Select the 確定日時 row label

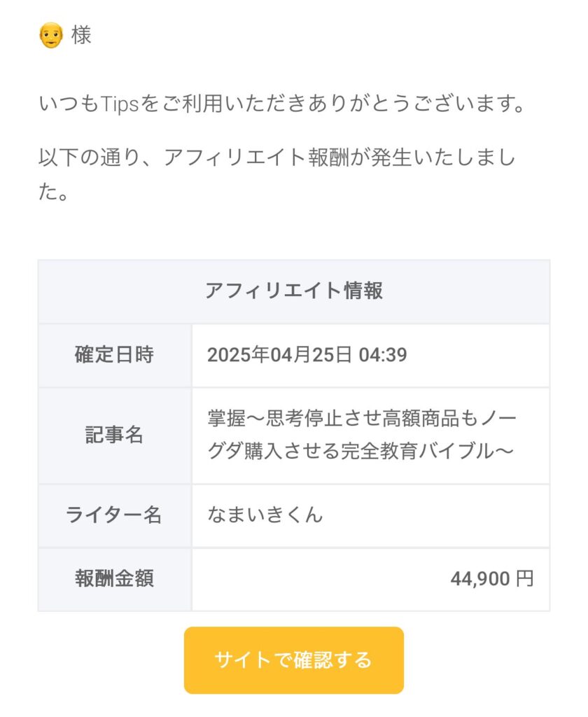pos(114,355)
